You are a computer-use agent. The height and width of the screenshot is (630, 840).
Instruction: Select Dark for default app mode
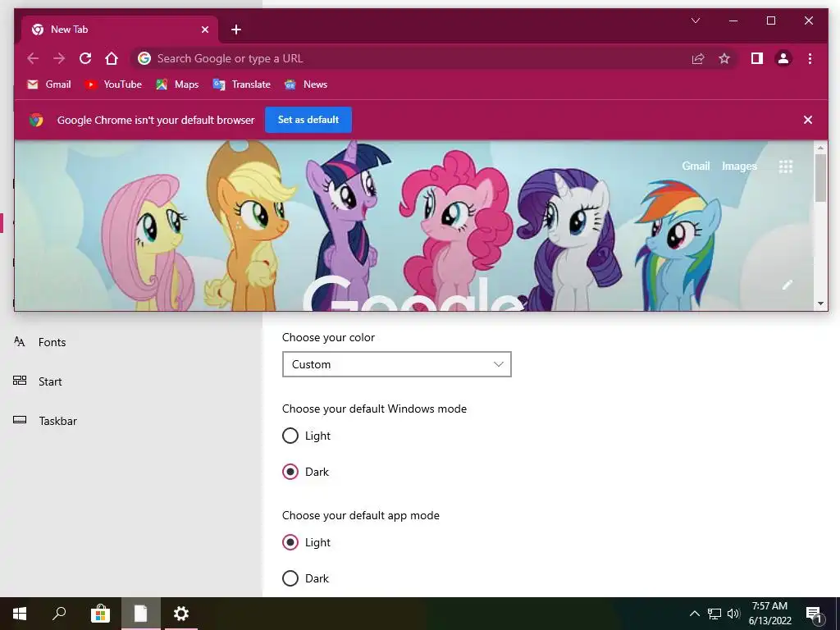point(290,578)
